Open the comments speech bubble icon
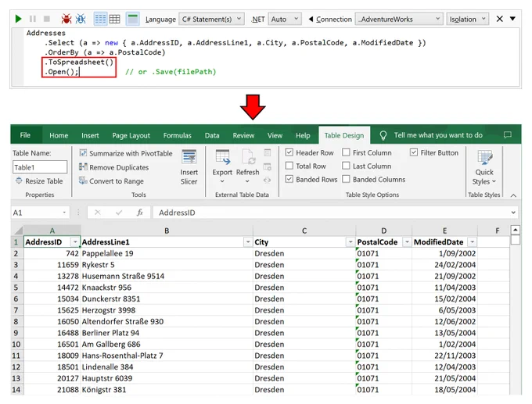Image resolution: width=532 pixels, height=404 pixels. click(x=508, y=135)
